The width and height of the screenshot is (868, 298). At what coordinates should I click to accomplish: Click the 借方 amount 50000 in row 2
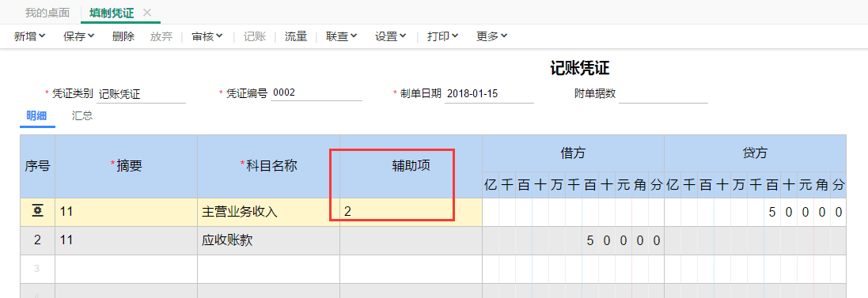coord(573,240)
